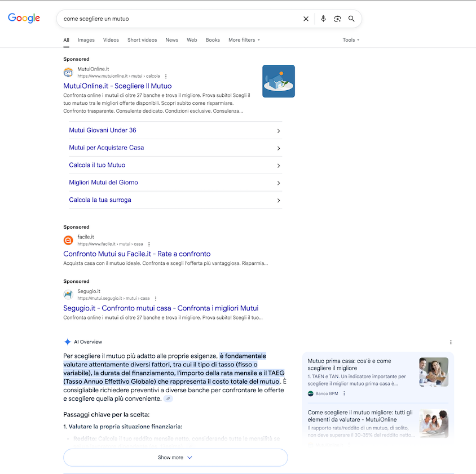Click the facile.it site name text
Screen dimensions: 476x474
(x=86, y=237)
